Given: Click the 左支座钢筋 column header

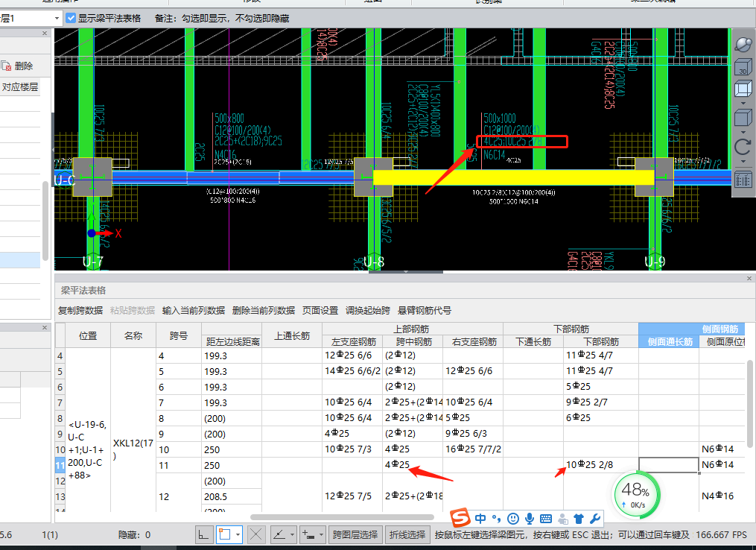Looking at the screenshot, I should pos(353,341).
